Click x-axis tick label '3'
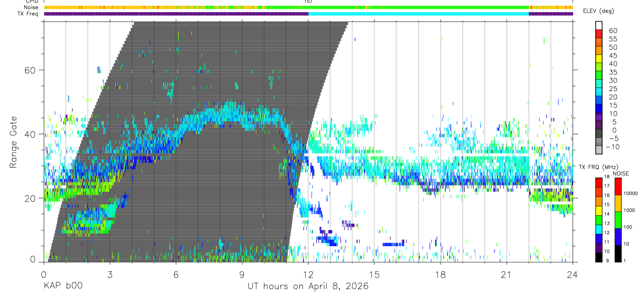644x297 pixels. [110, 274]
